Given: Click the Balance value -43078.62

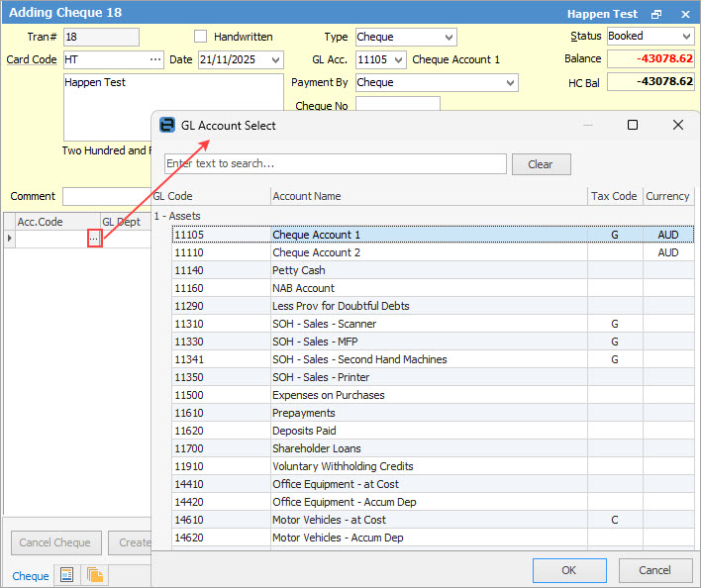Looking at the screenshot, I should tap(651, 59).
